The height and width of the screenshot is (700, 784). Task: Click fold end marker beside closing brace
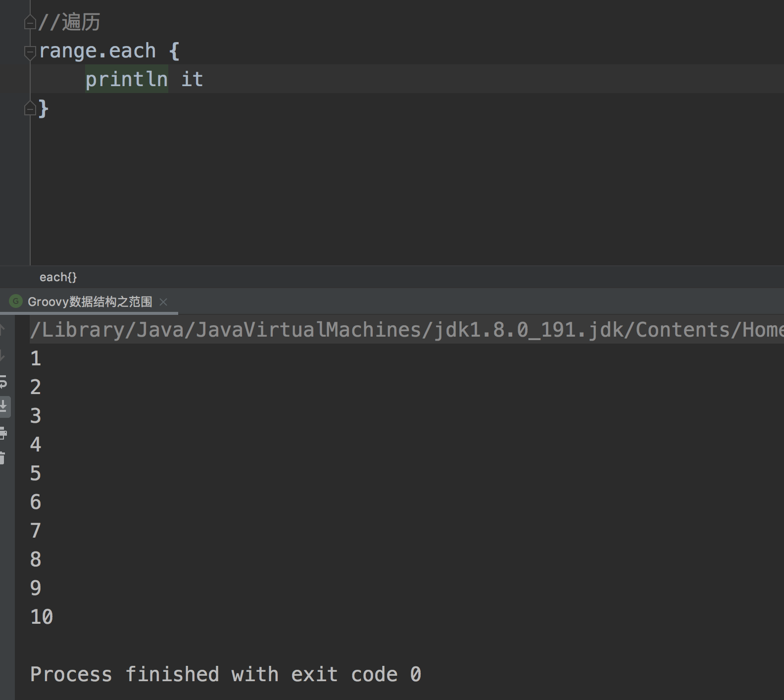[30, 108]
